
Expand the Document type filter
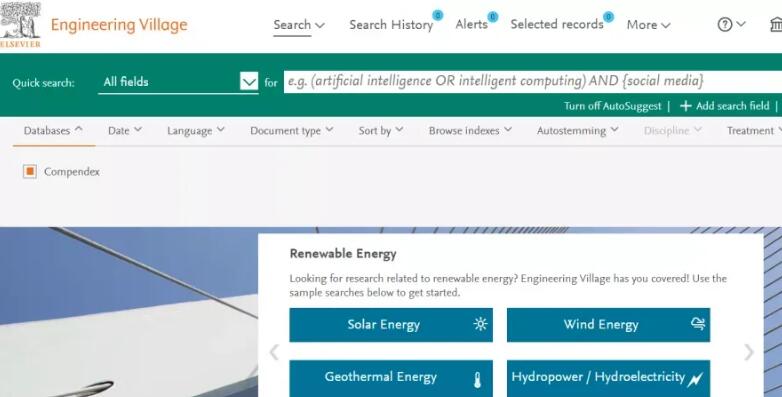coord(291,131)
